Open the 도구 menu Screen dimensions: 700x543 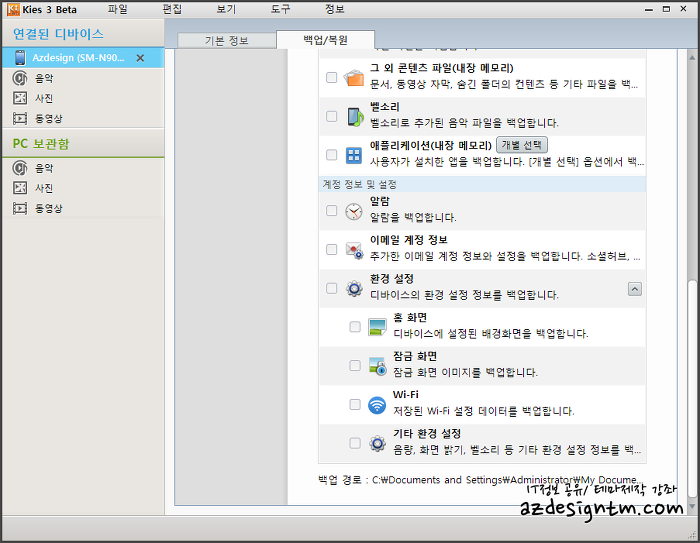(x=280, y=9)
